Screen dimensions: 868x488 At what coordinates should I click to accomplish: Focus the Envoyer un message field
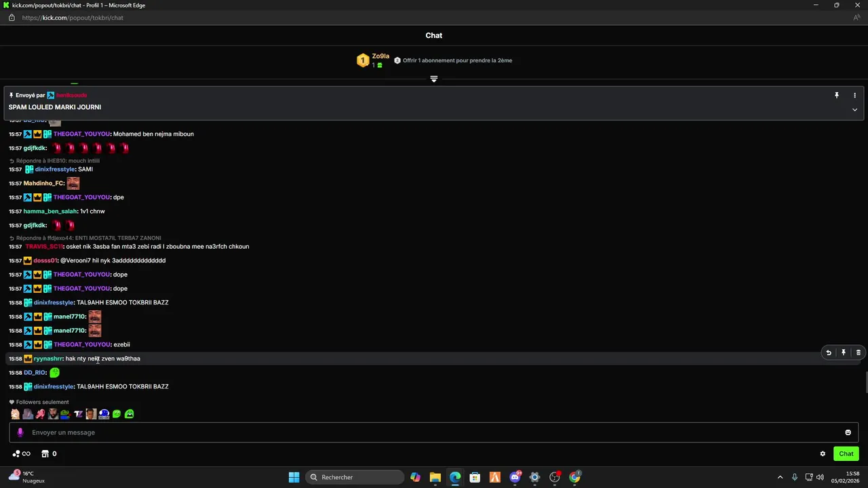pyautogui.click(x=434, y=432)
